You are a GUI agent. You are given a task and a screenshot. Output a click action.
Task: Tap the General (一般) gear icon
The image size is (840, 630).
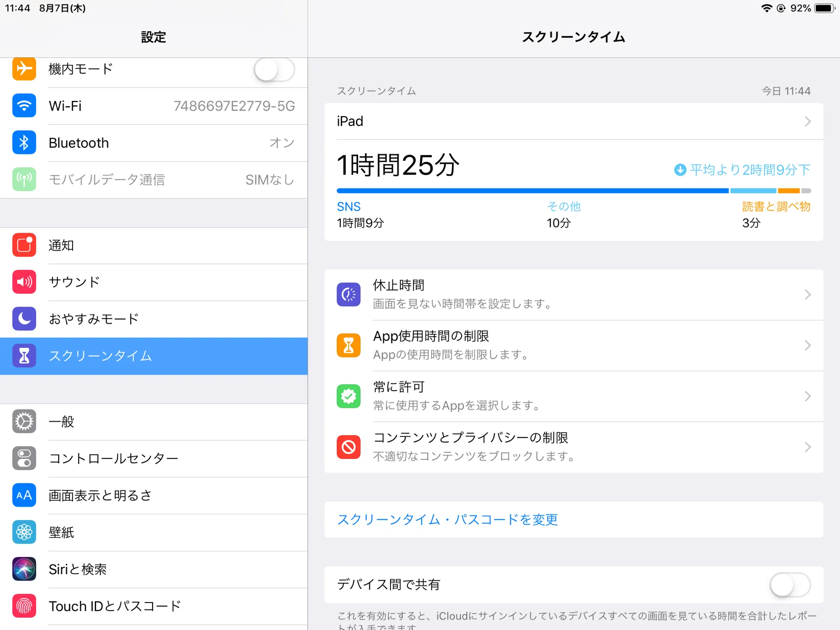[x=24, y=421]
